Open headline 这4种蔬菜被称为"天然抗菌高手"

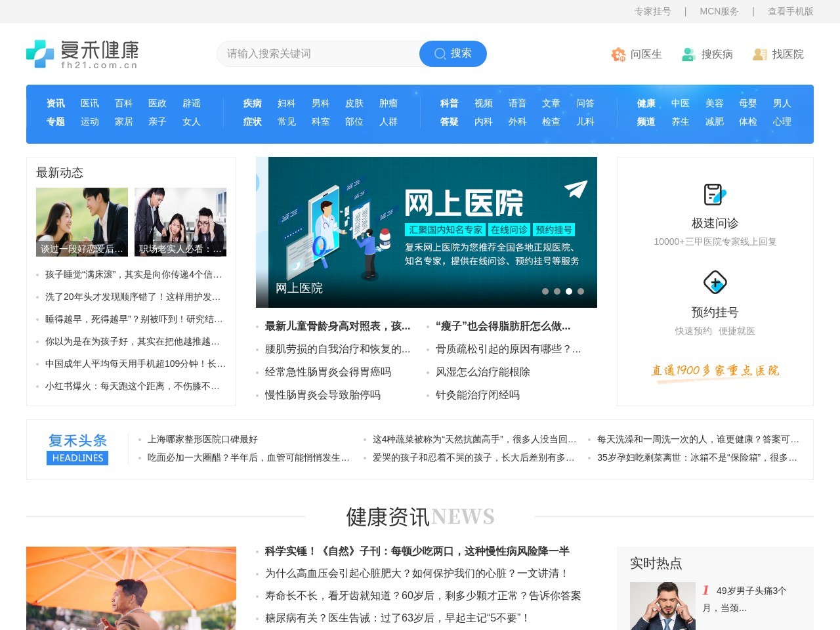[x=474, y=439]
